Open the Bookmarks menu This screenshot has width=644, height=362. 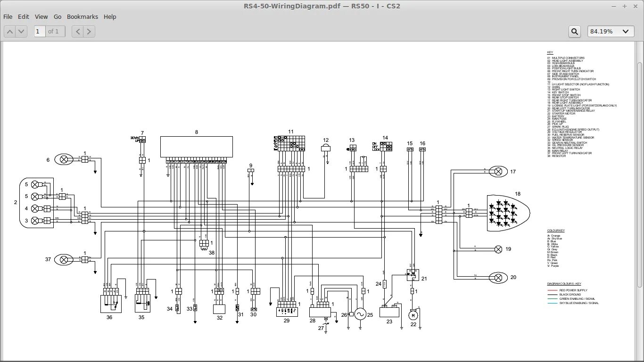(x=83, y=16)
